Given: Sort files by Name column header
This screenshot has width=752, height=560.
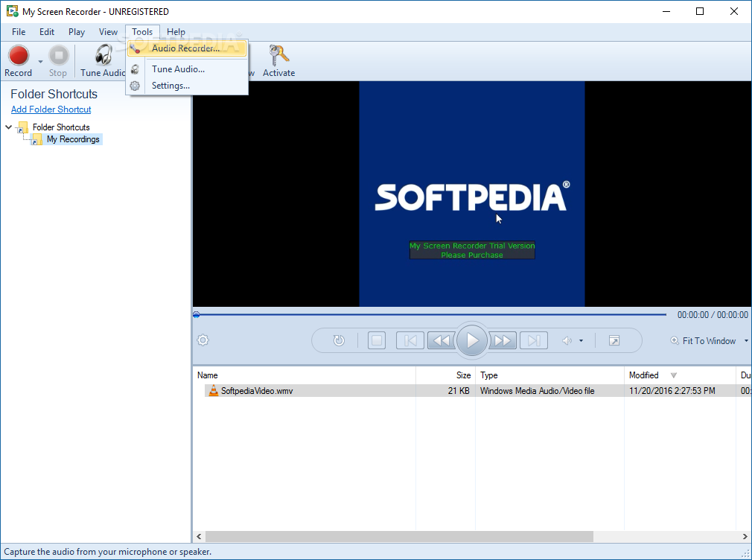Looking at the screenshot, I should point(304,375).
